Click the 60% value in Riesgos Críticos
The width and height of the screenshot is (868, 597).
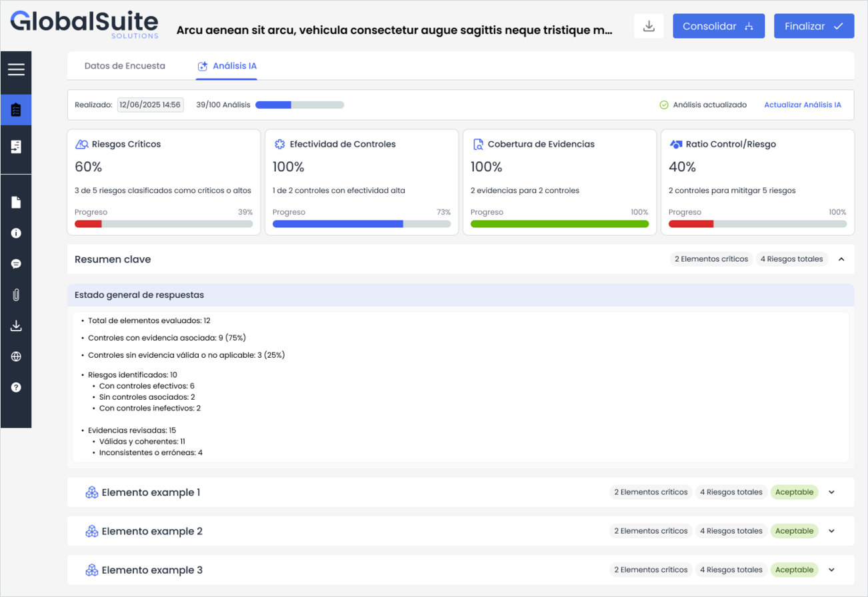tap(88, 167)
